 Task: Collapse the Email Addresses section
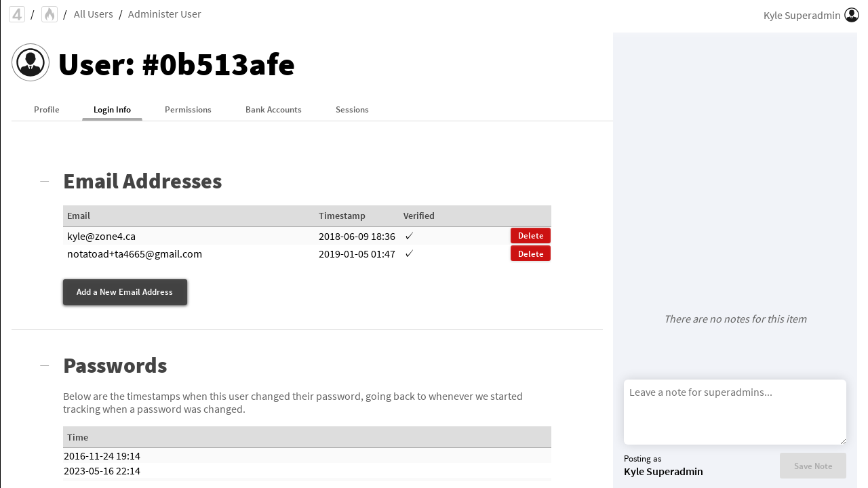(x=44, y=182)
